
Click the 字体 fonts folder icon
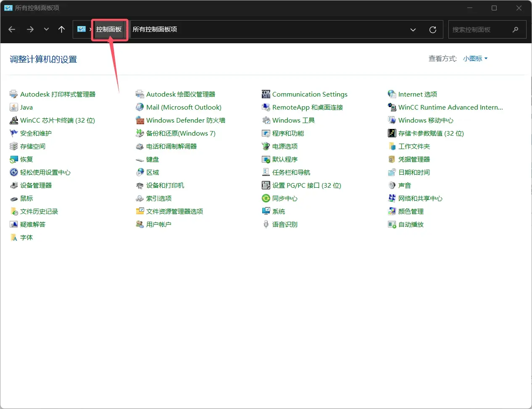click(13, 237)
